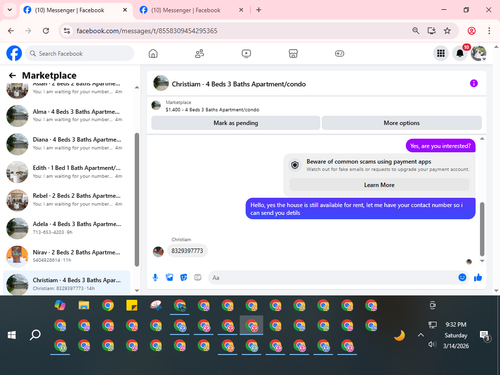Open Chrome profile icon
This screenshot has width=500, height=375.
click(472, 31)
